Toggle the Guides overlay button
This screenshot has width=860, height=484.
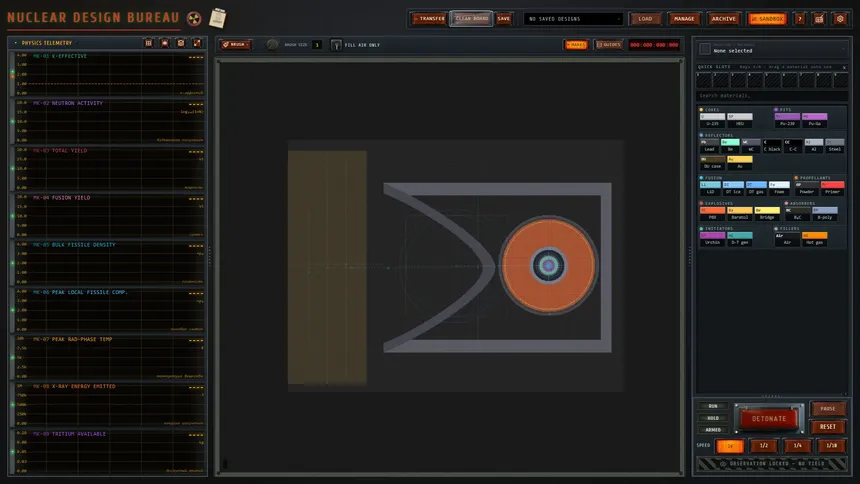[x=609, y=44]
